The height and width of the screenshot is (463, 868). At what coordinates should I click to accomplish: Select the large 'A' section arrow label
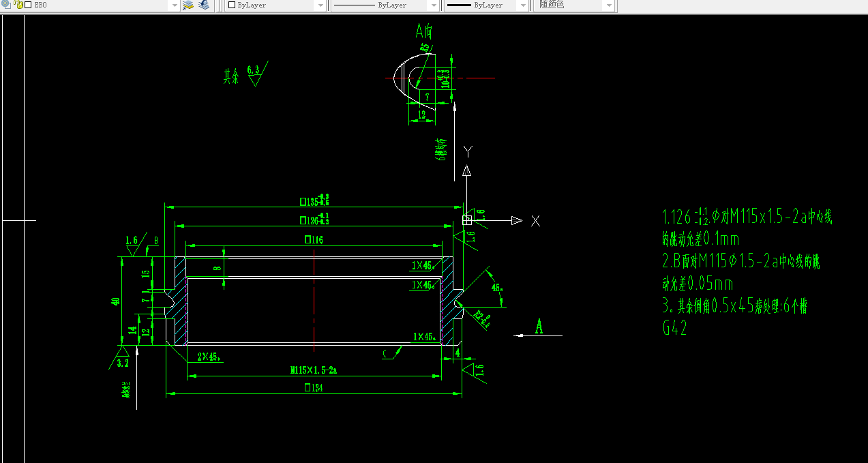(x=539, y=327)
